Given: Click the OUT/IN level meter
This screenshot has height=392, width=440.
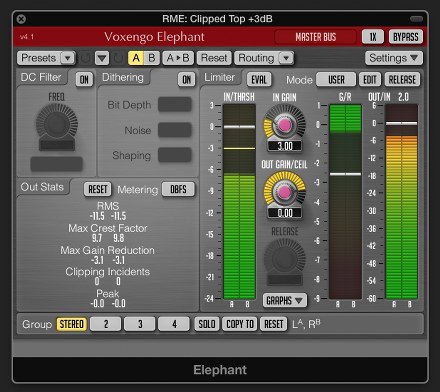Looking at the screenshot, I should click(x=402, y=202).
